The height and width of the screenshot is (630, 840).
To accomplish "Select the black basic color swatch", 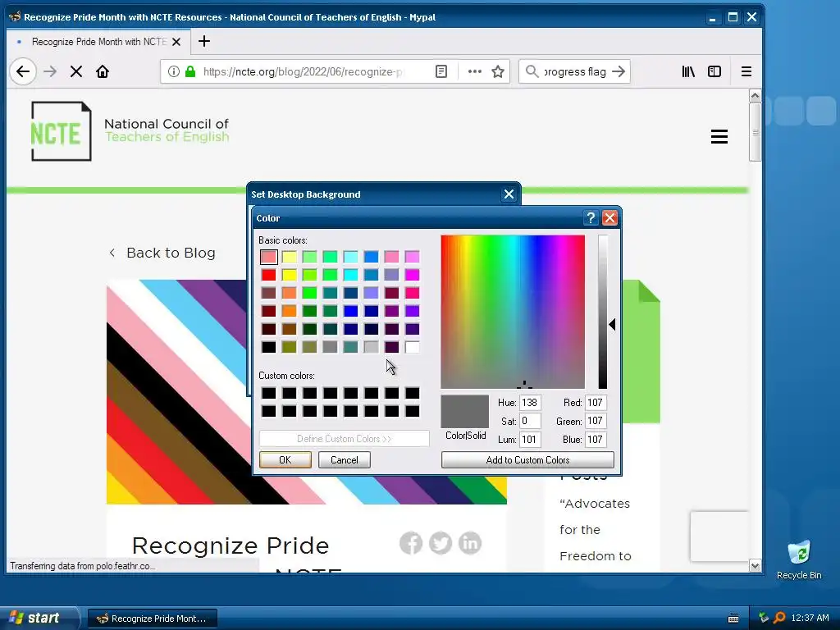I will tap(269, 347).
